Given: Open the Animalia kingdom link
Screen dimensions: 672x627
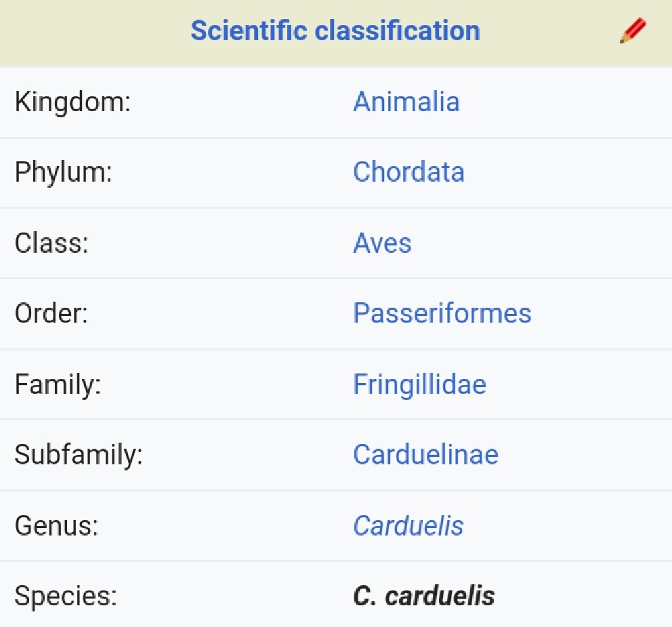Looking at the screenshot, I should 406,102.
